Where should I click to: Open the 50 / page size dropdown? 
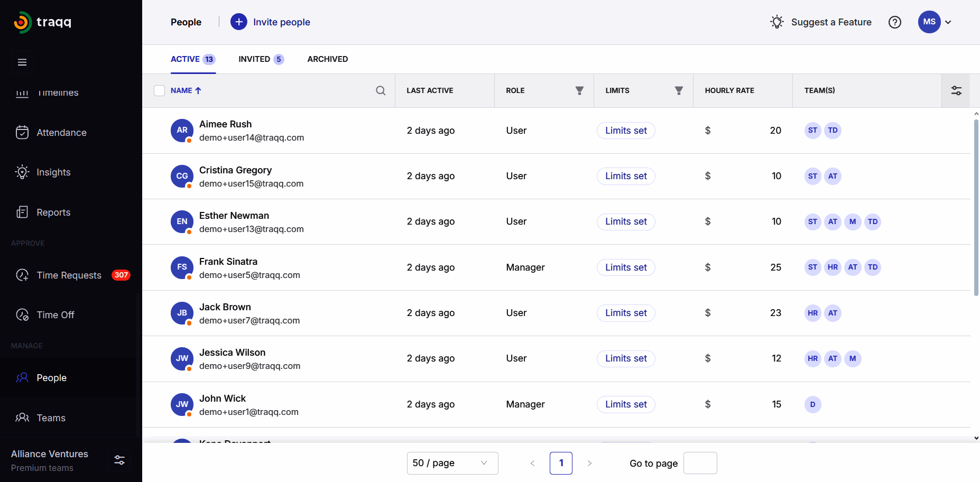pos(452,463)
